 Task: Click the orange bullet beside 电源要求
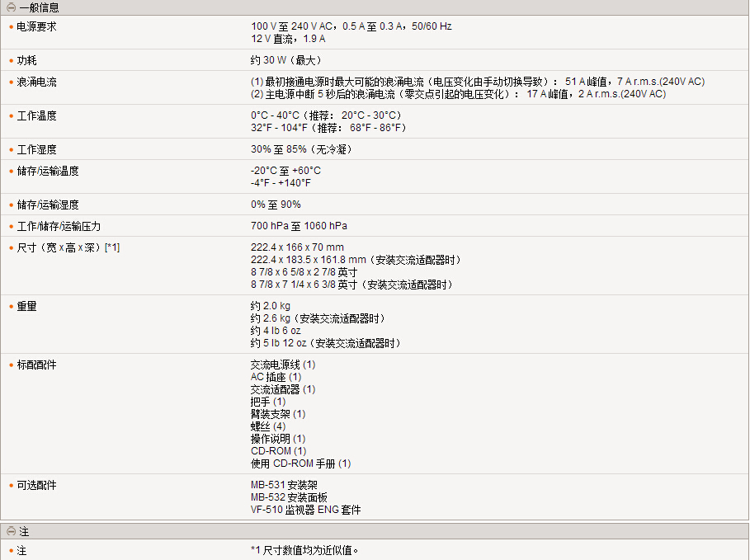pos(12,27)
